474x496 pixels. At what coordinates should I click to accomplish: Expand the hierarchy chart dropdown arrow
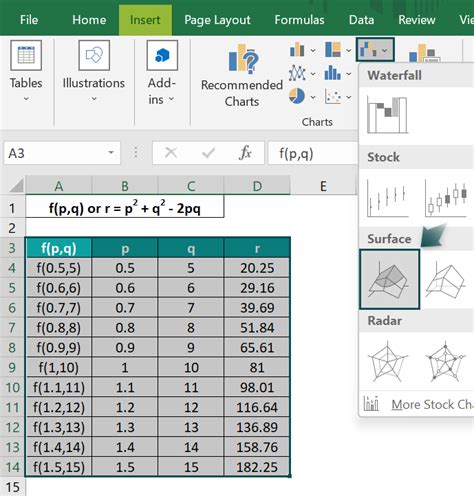point(349,51)
